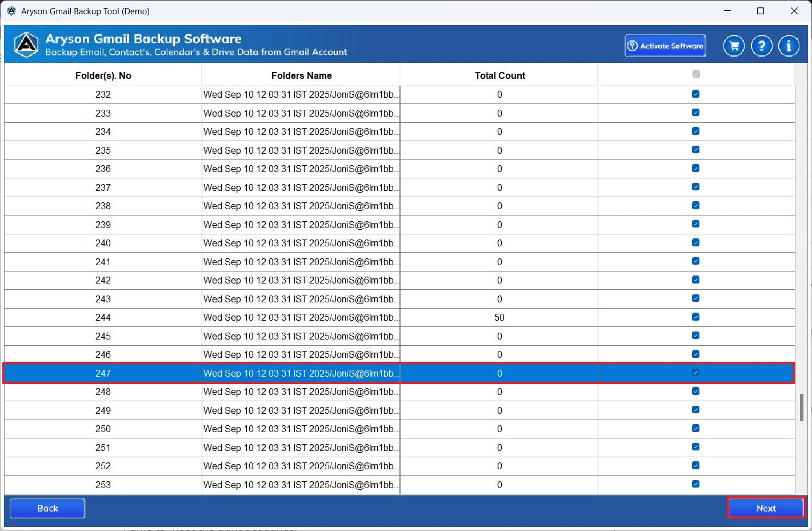Click Activate Software button
812x531 pixels.
coord(665,46)
